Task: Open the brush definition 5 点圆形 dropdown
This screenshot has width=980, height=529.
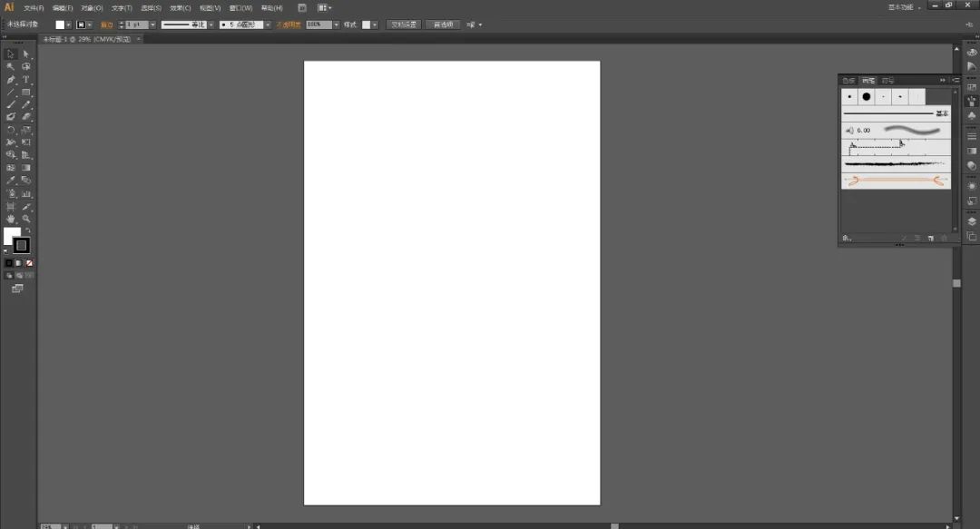Action: point(268,25)
